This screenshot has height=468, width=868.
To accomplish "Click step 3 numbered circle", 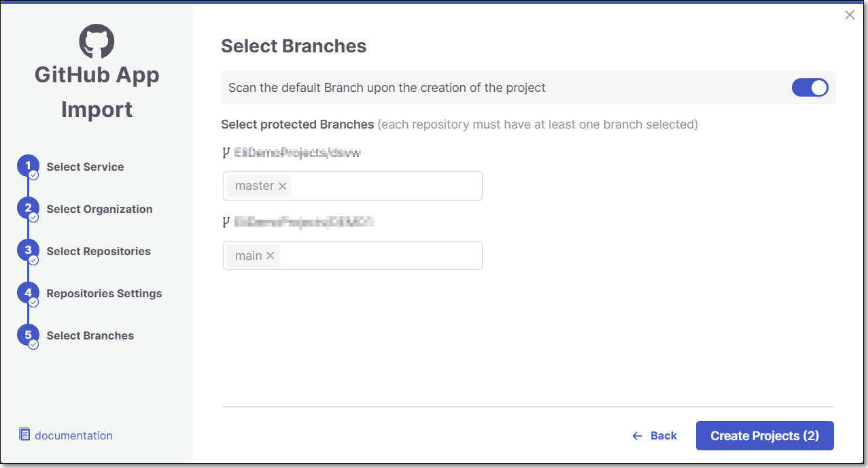I will point(28,251).
